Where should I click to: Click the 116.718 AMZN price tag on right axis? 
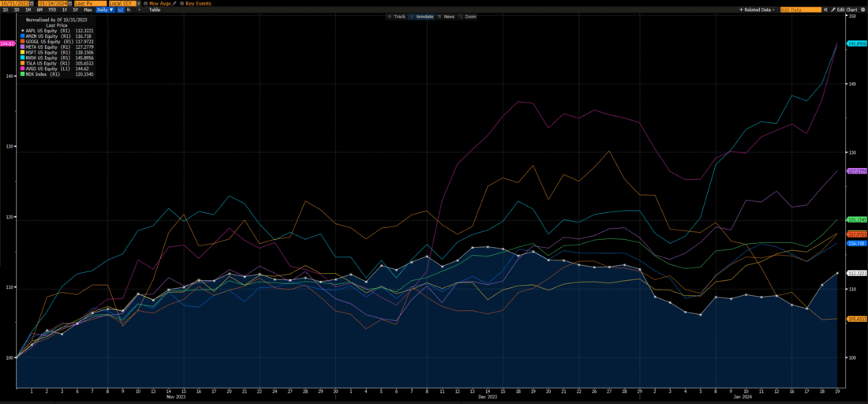[x=856, y=243]
